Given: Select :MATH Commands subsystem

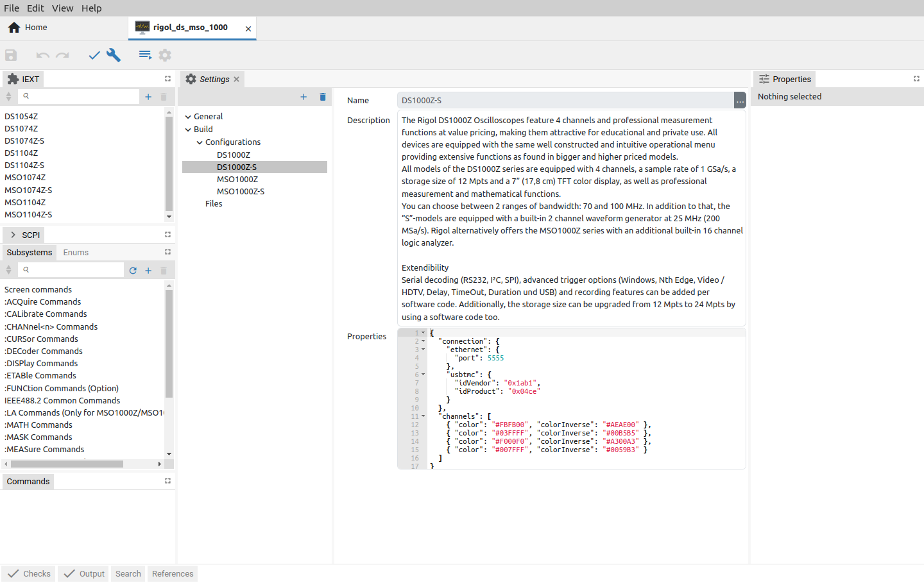Looking at the screenshot, I should (x=38, y=425).
